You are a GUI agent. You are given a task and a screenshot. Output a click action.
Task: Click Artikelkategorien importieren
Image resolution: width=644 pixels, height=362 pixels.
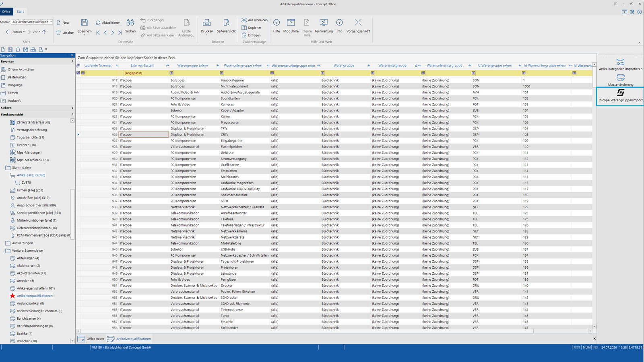coord(620,64)
